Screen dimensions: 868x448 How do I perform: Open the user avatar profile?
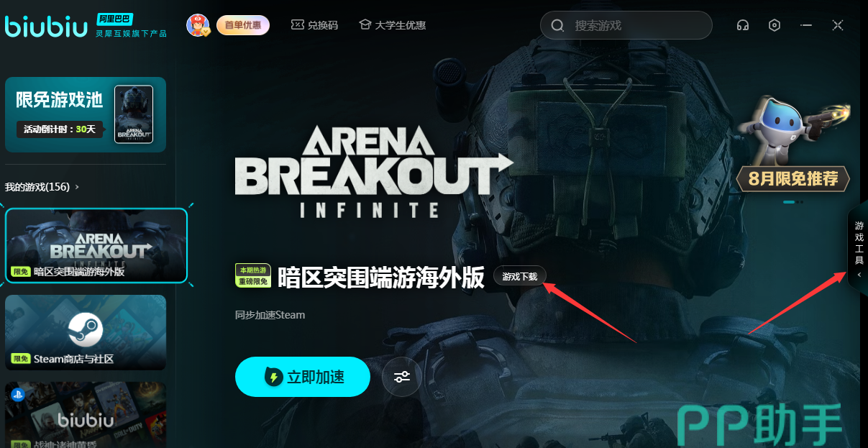coord(198,25)
